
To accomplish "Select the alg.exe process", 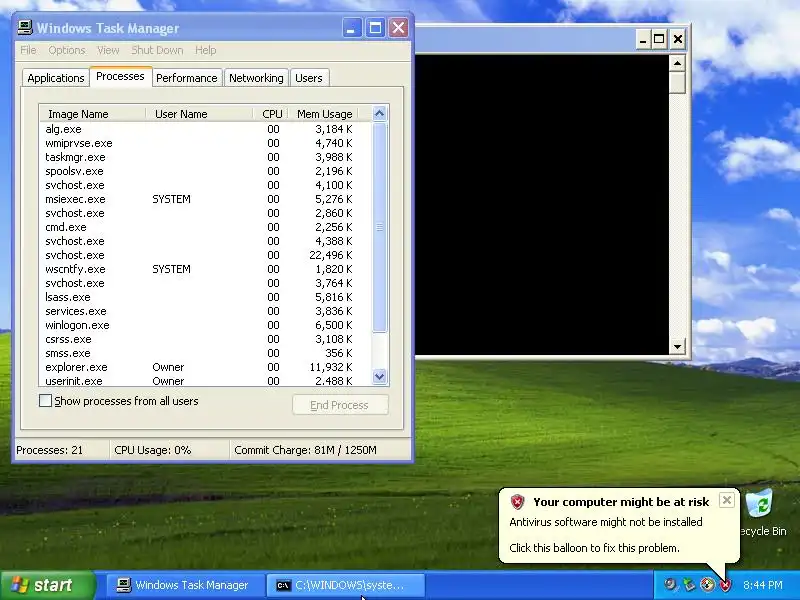I will pyautogui.click(x=206, y=129).
